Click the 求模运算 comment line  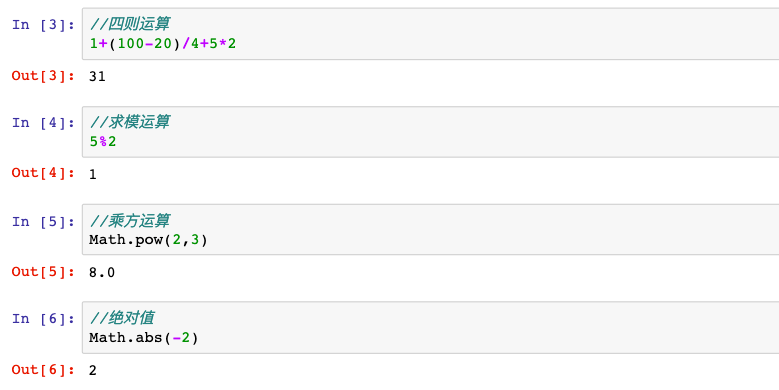[130, 121]
